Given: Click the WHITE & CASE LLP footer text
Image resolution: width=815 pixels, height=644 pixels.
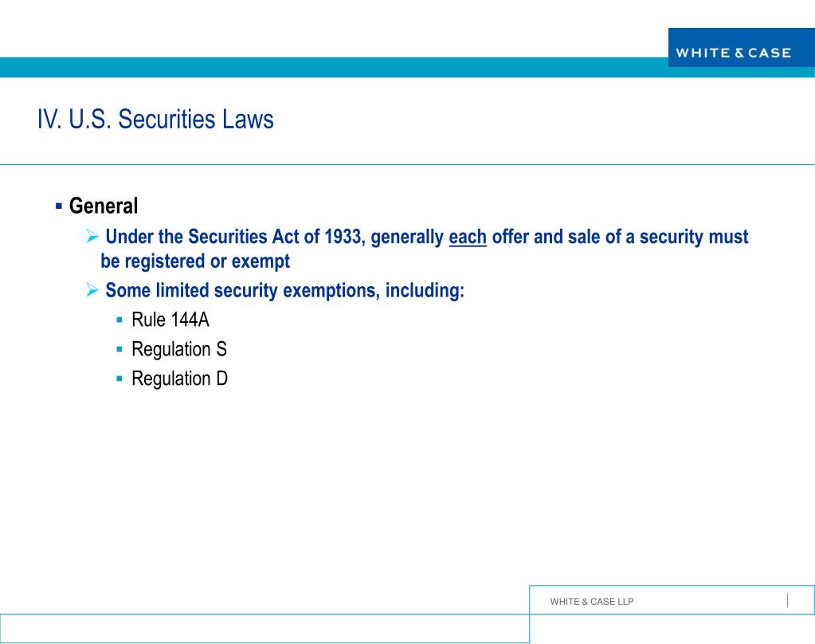Looking at the screenshot, I should 591,602.
